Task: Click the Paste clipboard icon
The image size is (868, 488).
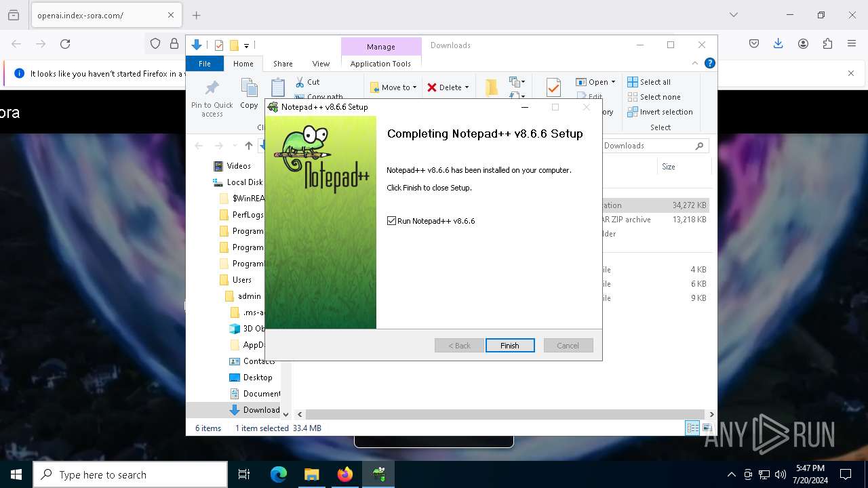Action: coord(278,88)
